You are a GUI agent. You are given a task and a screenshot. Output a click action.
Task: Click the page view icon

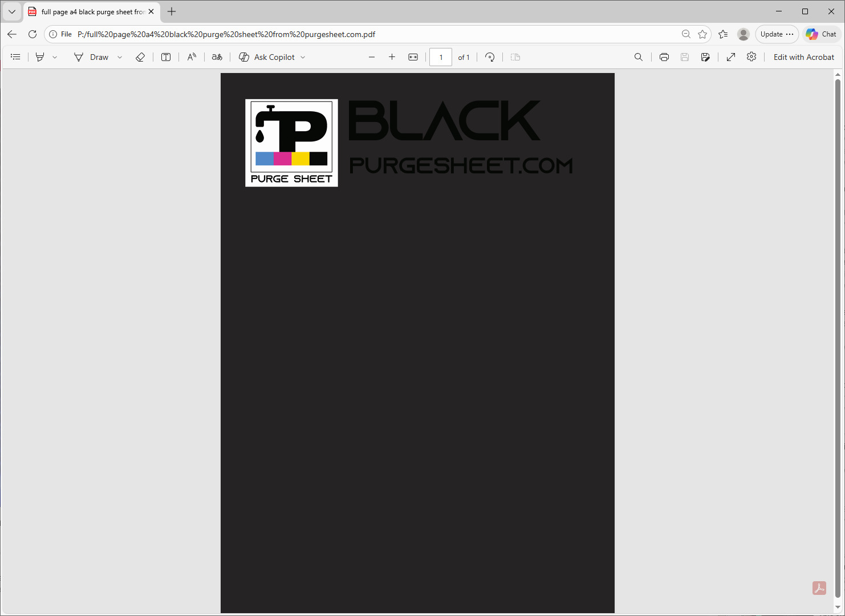(x=515, y=57)
